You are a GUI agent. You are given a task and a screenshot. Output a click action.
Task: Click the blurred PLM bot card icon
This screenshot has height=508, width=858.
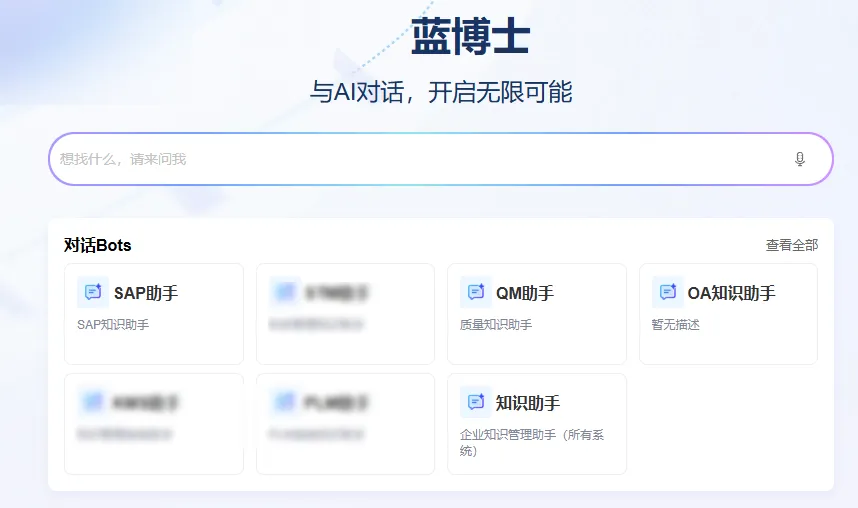coord(285,403)
